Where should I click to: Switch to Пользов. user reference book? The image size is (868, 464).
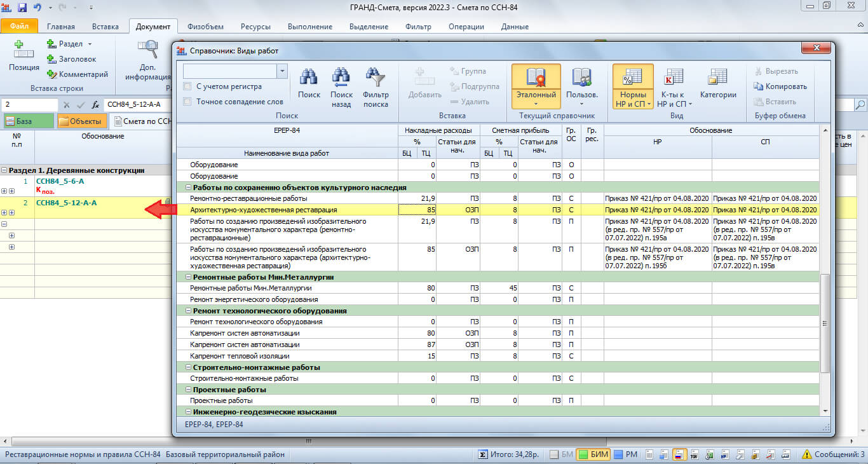pyautogui.click(x=581, y=78)
